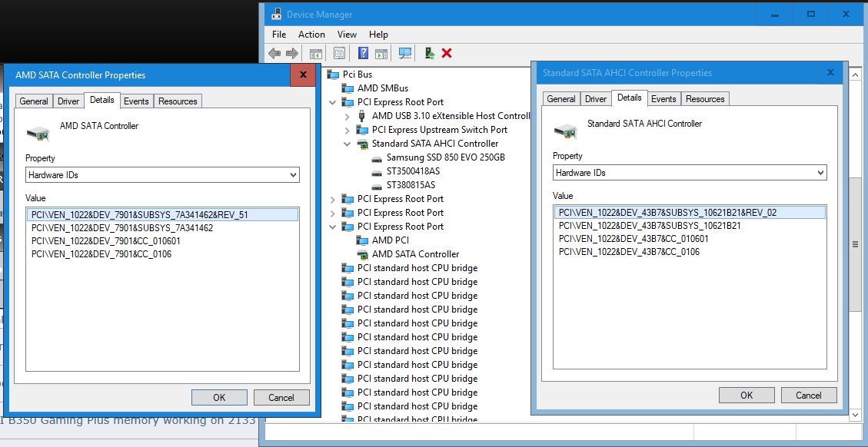Switch to General tab in Standard SATA AHCI Properties
The height and width of the screenshot is (447, 868).
[x=561, y=99]
